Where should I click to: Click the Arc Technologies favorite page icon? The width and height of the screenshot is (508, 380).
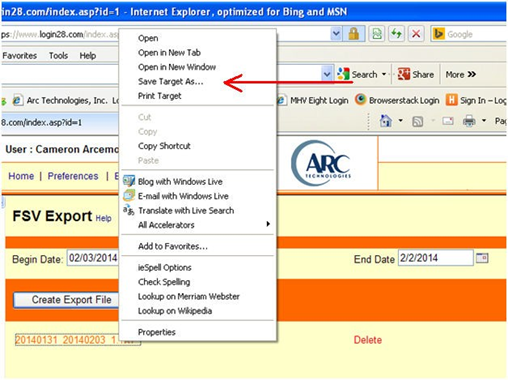click(x=17, y=100)
